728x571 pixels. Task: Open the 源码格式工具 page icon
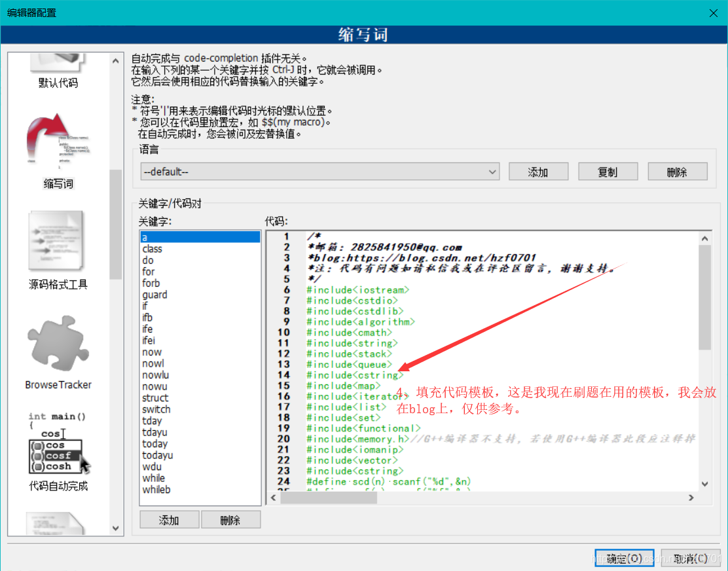(x=57, y=240)
